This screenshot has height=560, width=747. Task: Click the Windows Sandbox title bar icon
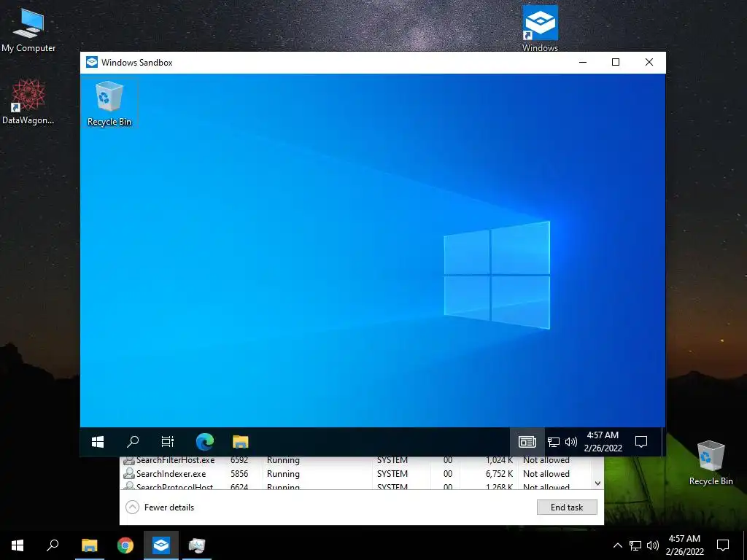[x=91, y=63]
